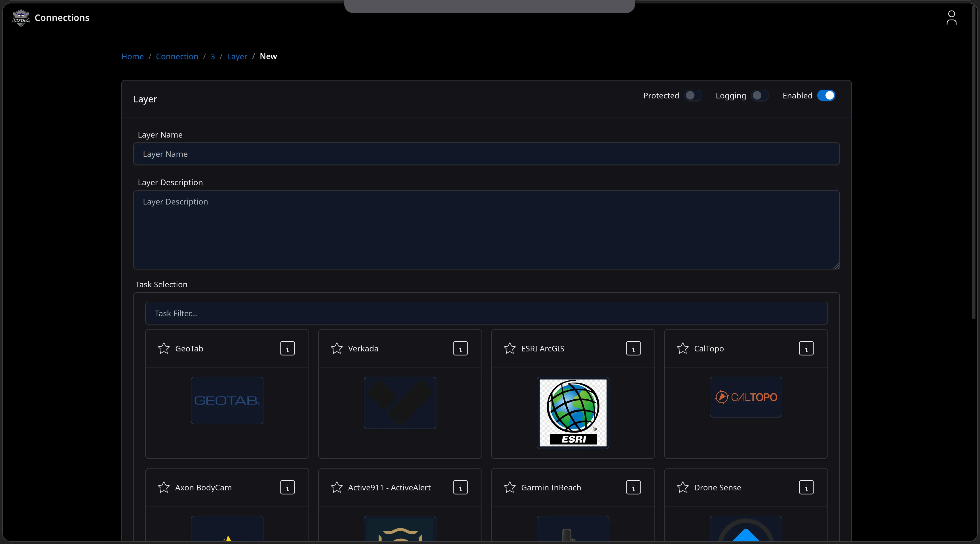This screenshot has height=544, width=980.
Task: Show Active911 - ActiveAlert info
Action: tap(460, 487)
